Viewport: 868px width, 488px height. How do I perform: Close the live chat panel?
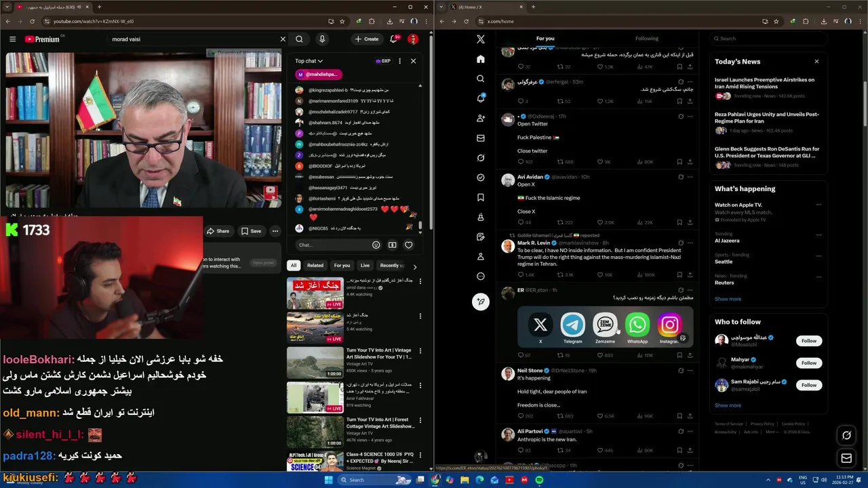(413, 61)
